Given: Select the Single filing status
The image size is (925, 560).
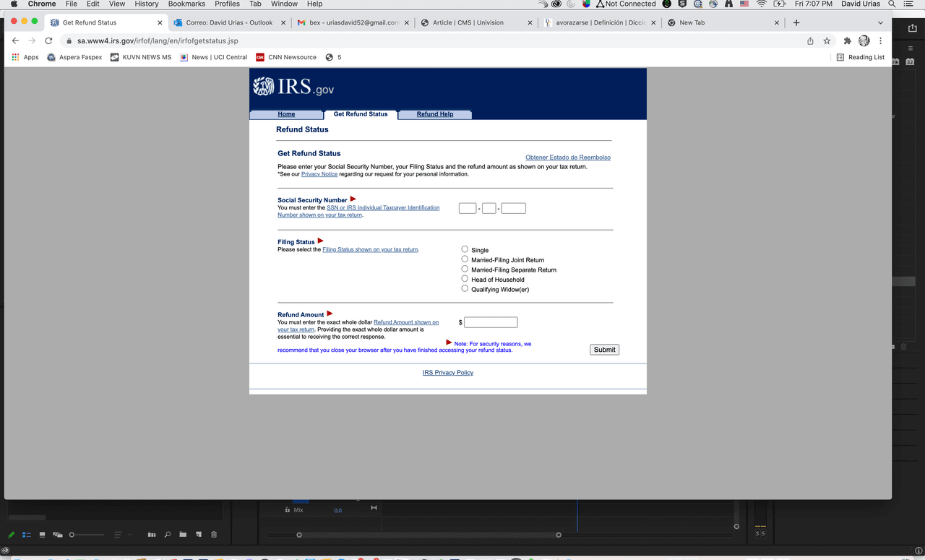Looking at the screenshot, I should pos(465,249).
